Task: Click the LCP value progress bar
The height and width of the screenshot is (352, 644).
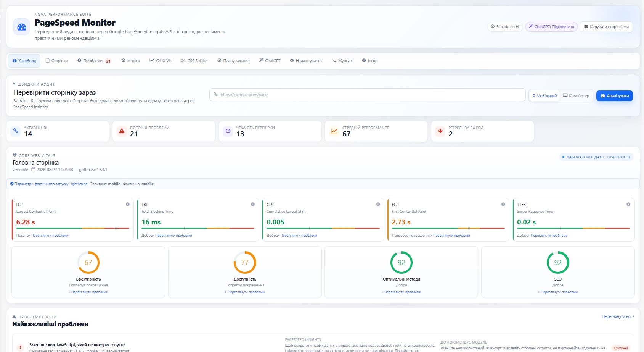Action: click(72, 228)
